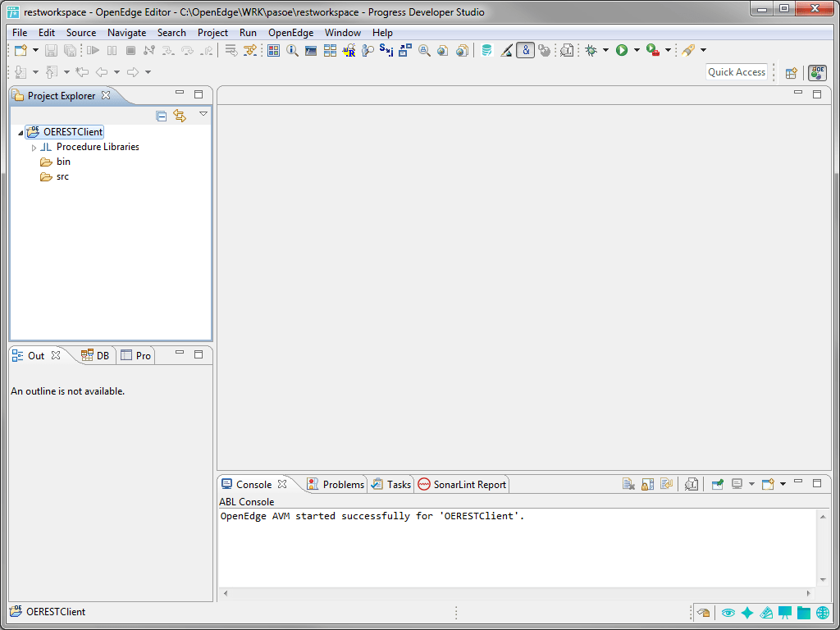The width and height of the screenshot is (840, 630).
Task: Click the green Run button
Action: click(x=622, y=50)
